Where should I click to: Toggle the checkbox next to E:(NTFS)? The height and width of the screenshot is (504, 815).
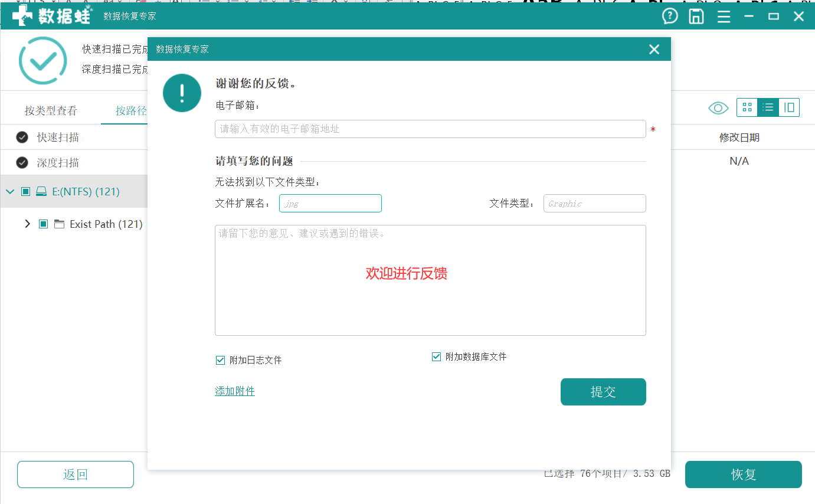click(25, 191)
